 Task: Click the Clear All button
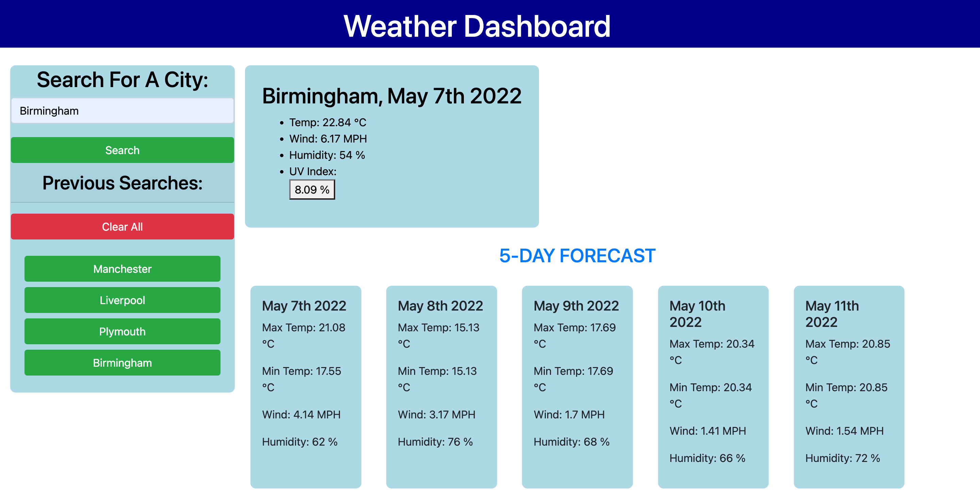tap(122, 226)
